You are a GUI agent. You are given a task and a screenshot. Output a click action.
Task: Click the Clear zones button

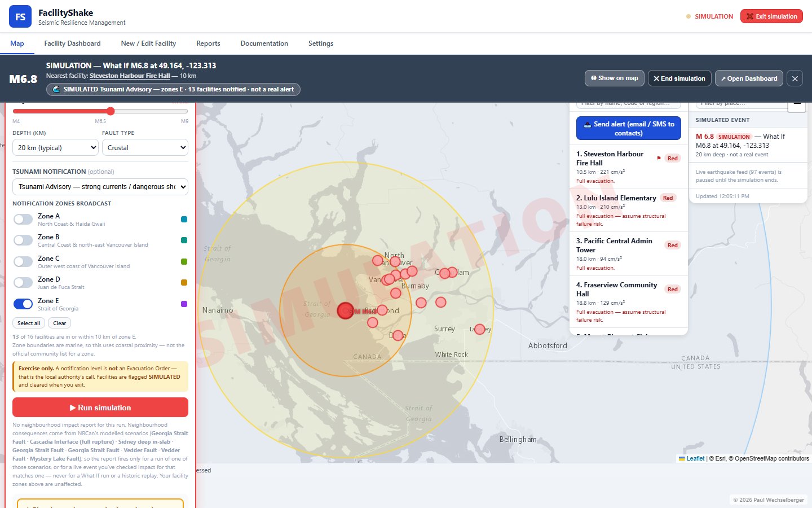coord(60,323)
